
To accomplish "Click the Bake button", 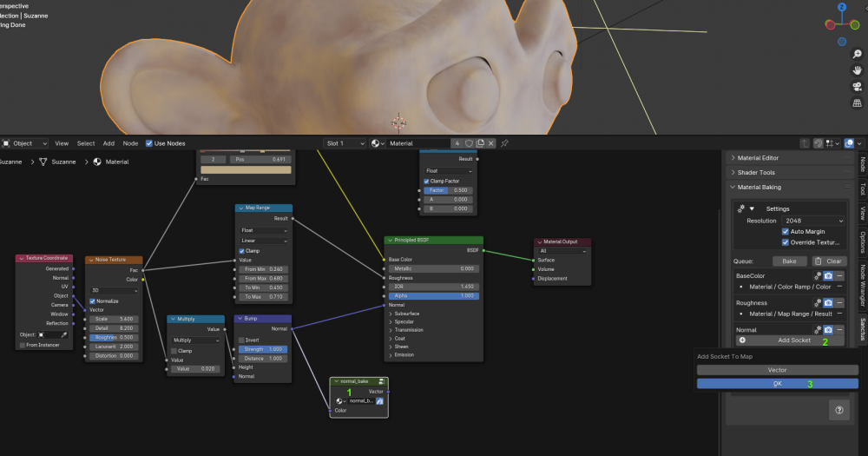I will tap(789, 261).
